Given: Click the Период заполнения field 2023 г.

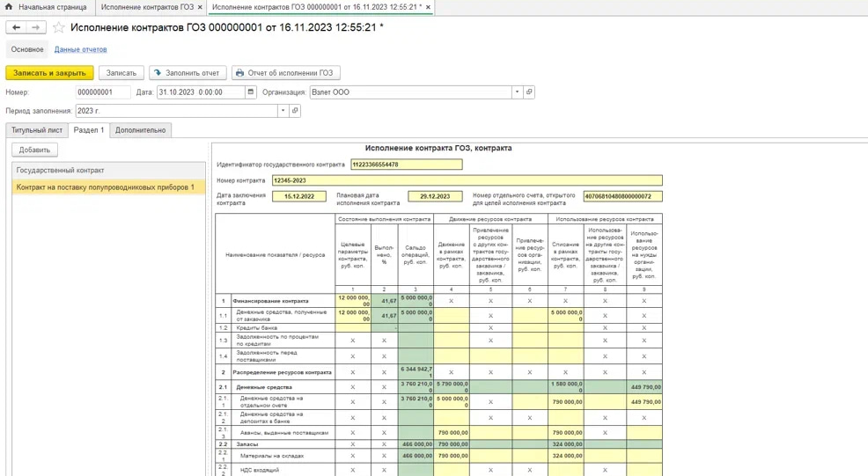Looking at the screenshot, I should [176, 111].
